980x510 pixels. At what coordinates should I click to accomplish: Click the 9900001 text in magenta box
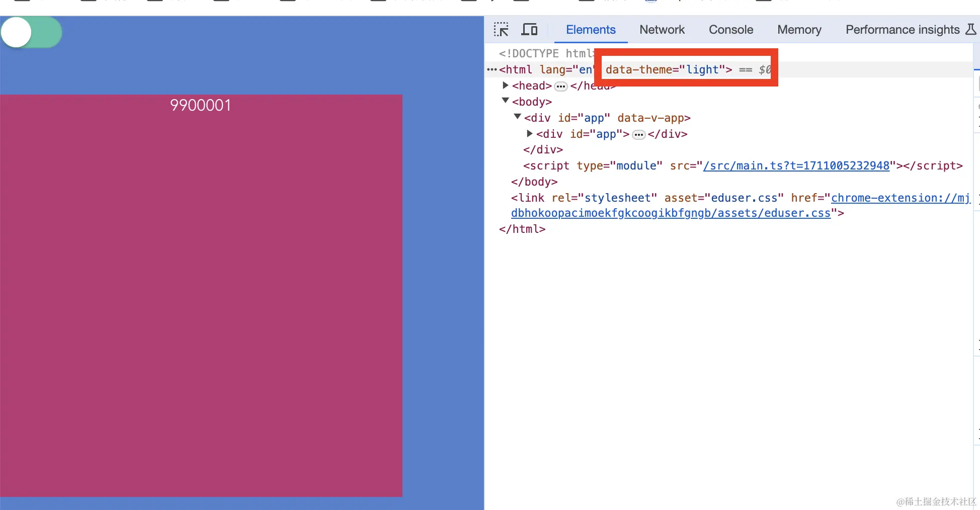pos(200,105)
